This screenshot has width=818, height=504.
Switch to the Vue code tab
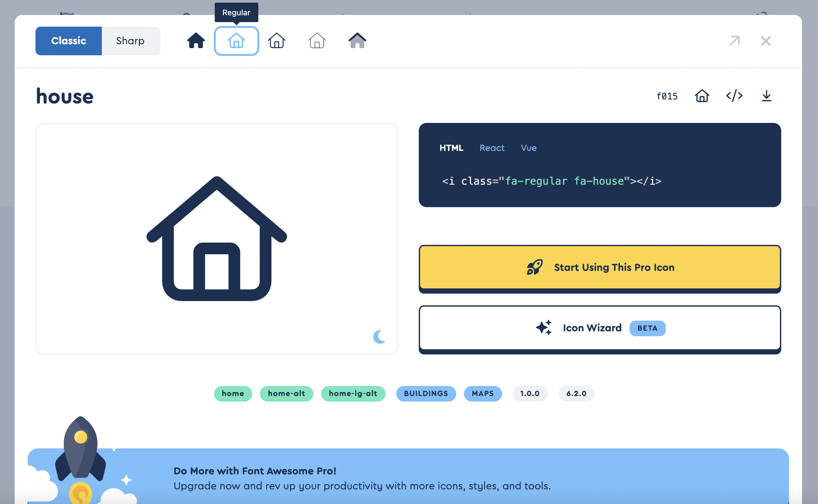click(528, 148)
